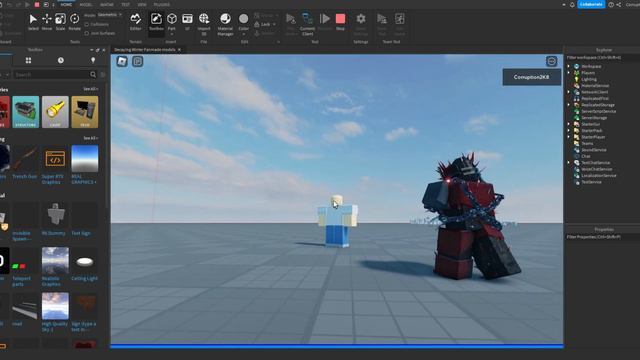This screenshot has height=360, width=640.
Task: Click the Corruption2K8 player list entry
Action: coord(531,77)
